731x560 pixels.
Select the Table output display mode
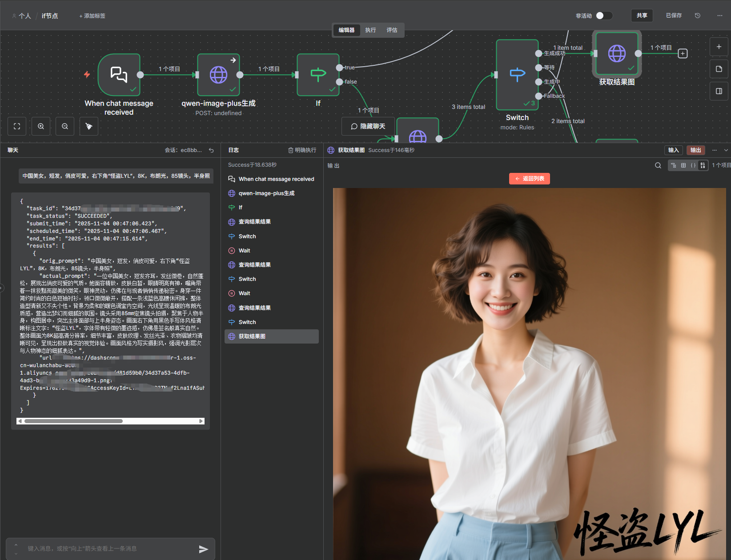pos(683,165)
